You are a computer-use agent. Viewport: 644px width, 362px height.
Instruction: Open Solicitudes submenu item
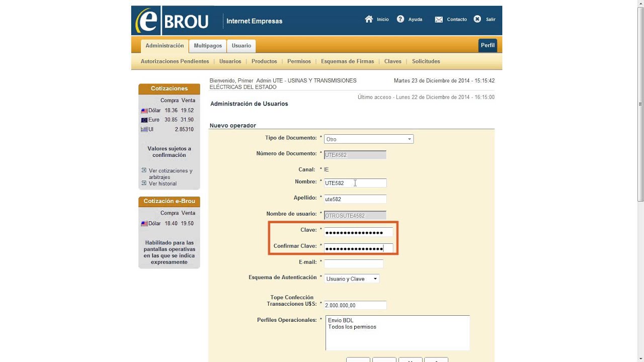pos(426,61)
